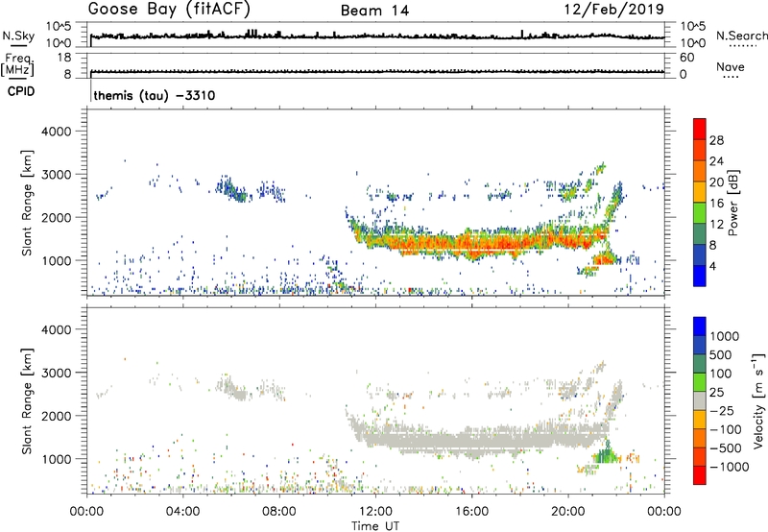Click the '2000' tick of the velocity panel
Image resolution: width=768 pixels, height=532 pixels.
pyautogui.click(x=57, y=416)
